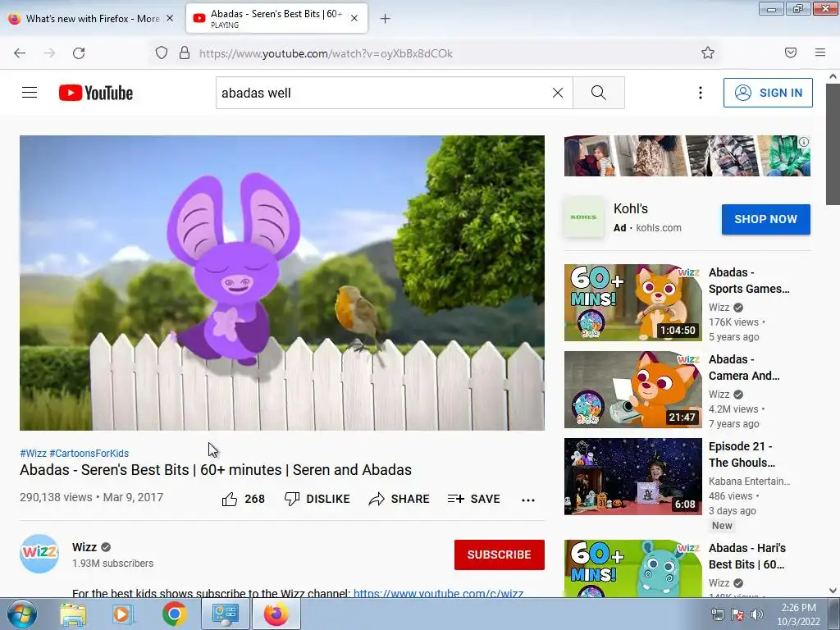840x630 pixels.
Task: Click the Abadas - Sports Games title
Action: (x=749, y=281)
